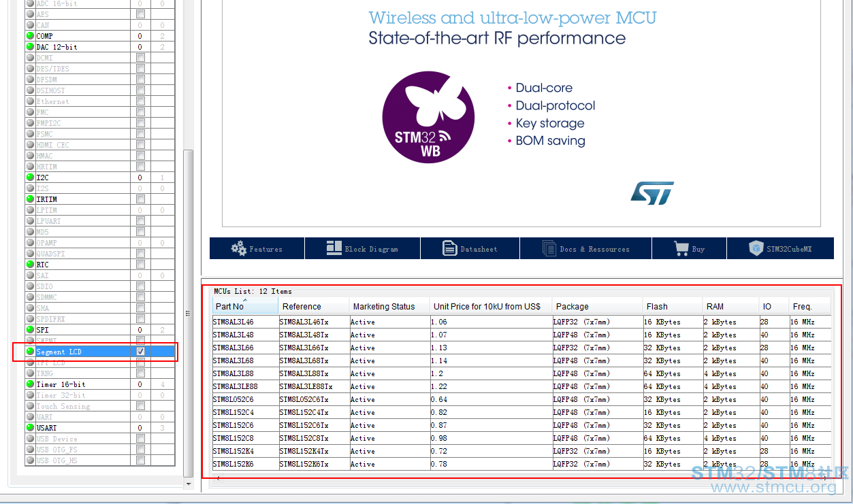853x504 pixels.
Task: Click the grey LED icon next to CAN
Action: click(30, 25)
